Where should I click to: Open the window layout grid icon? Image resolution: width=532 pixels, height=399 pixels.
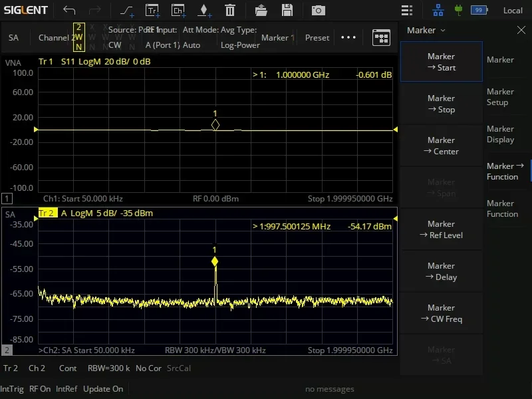click(x=381, y=37)
